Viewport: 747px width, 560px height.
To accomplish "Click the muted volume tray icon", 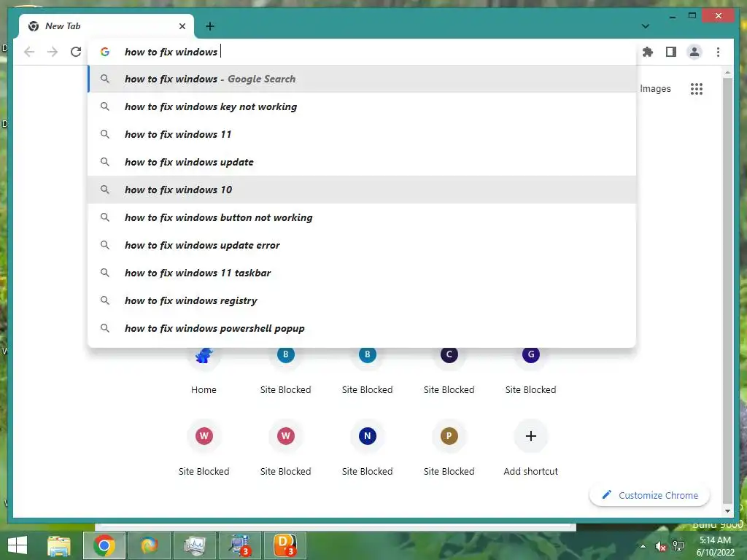I will coord(660,546).
